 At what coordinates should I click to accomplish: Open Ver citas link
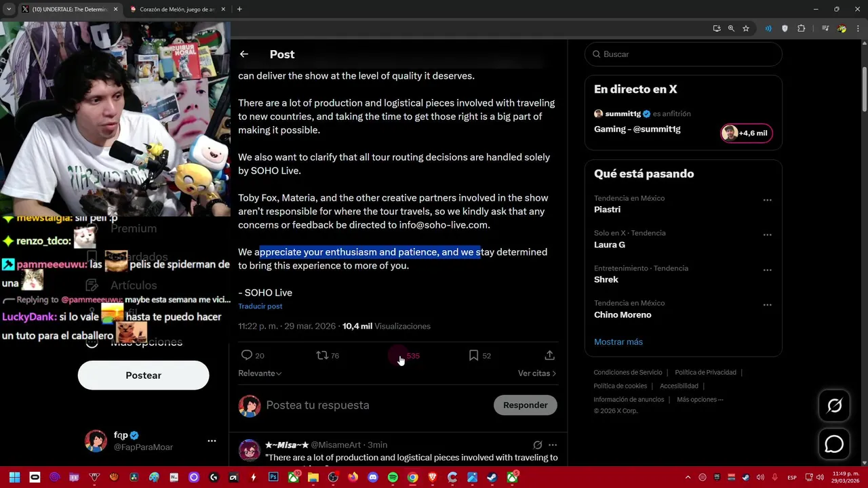[x=537, y=373]
